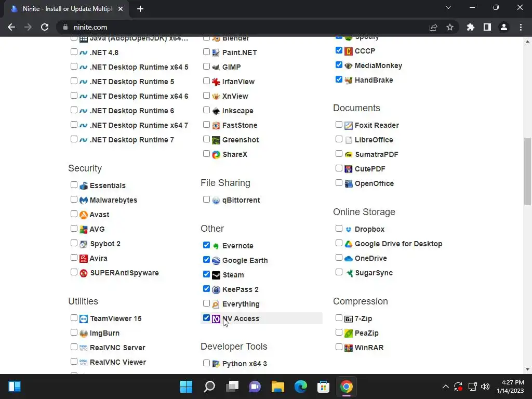
Task: Click the Malwarebytes app icon
Action: [84, 200]
